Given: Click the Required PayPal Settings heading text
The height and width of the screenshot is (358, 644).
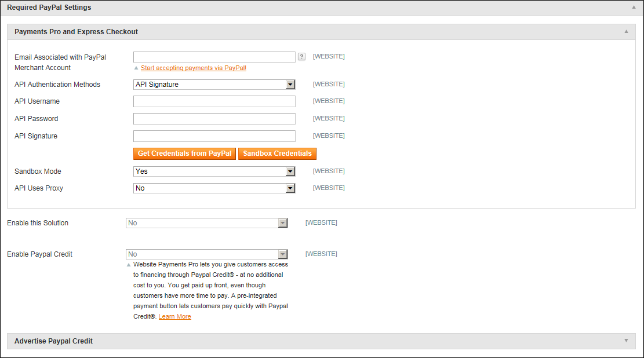Looking at the screenshot, I should click(49, 8).
